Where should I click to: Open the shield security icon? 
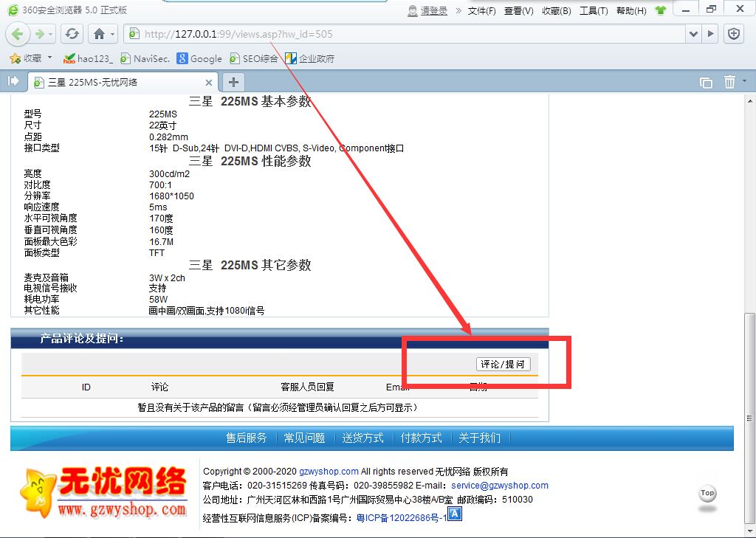pos(734,34)
